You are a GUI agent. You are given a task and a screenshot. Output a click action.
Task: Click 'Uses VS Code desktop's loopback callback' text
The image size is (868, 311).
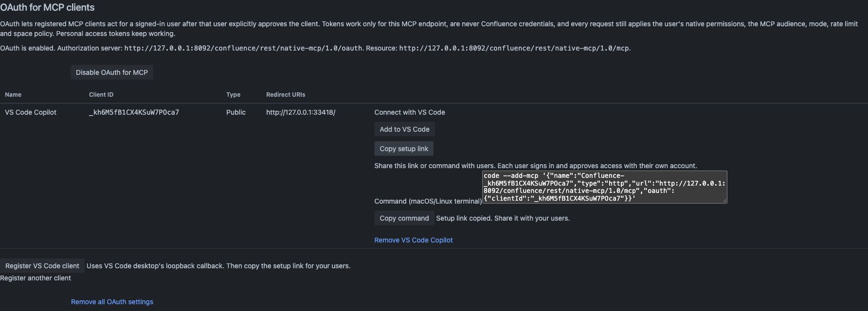(x=218, y=266)
